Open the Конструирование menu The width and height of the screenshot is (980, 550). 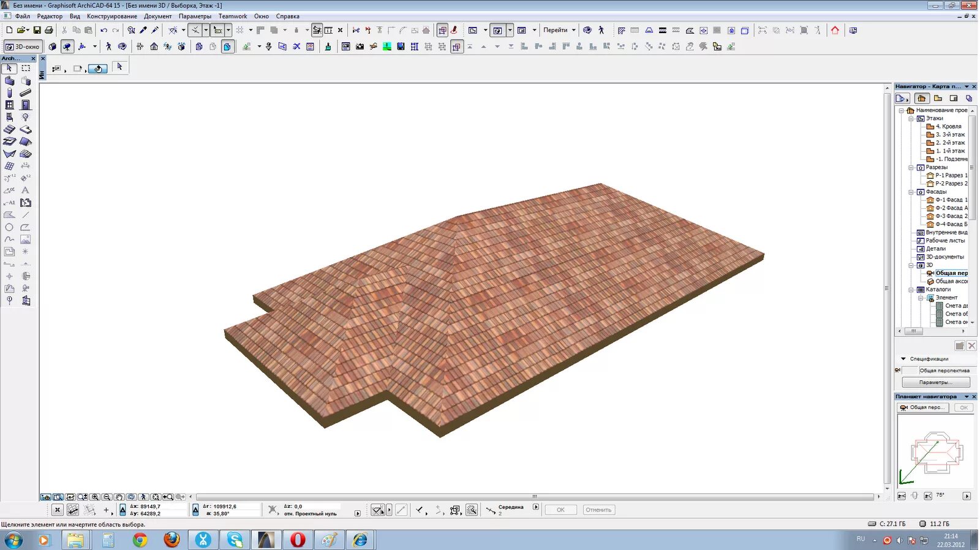pos(112,17)
